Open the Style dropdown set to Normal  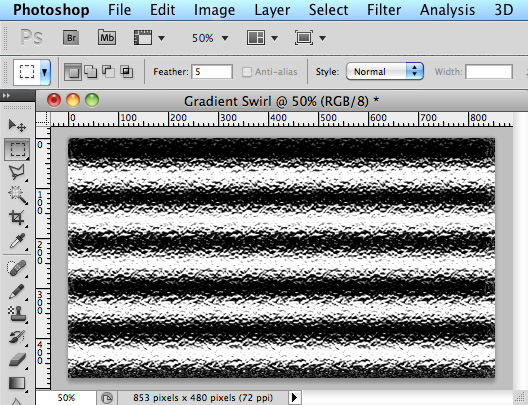[385, 71]
